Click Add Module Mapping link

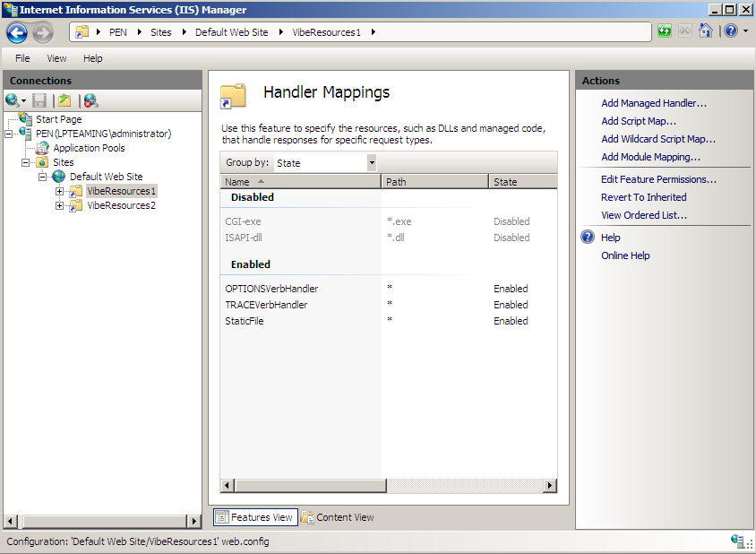click(650, 157)
